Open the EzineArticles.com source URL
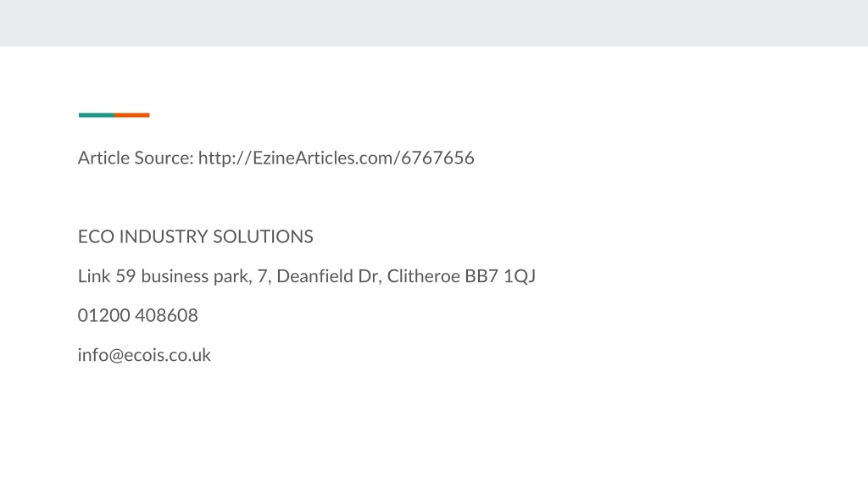The image size is (868, 488). 336,158
